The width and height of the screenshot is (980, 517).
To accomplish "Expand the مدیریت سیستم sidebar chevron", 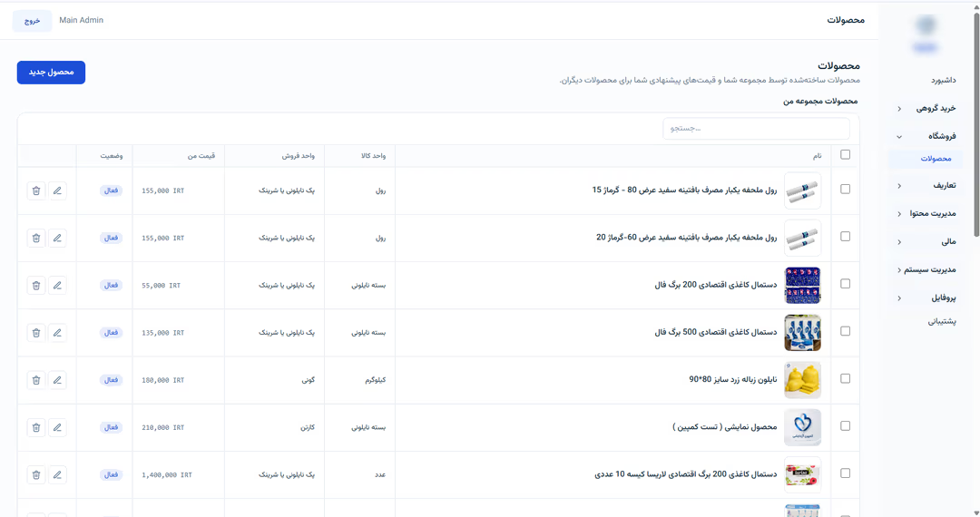I will point(899,269).
